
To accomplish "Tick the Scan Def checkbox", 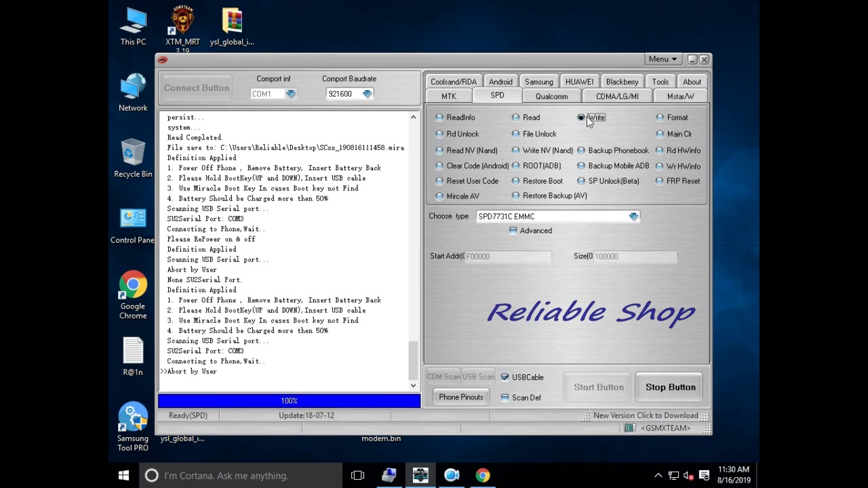I will 505,398.
